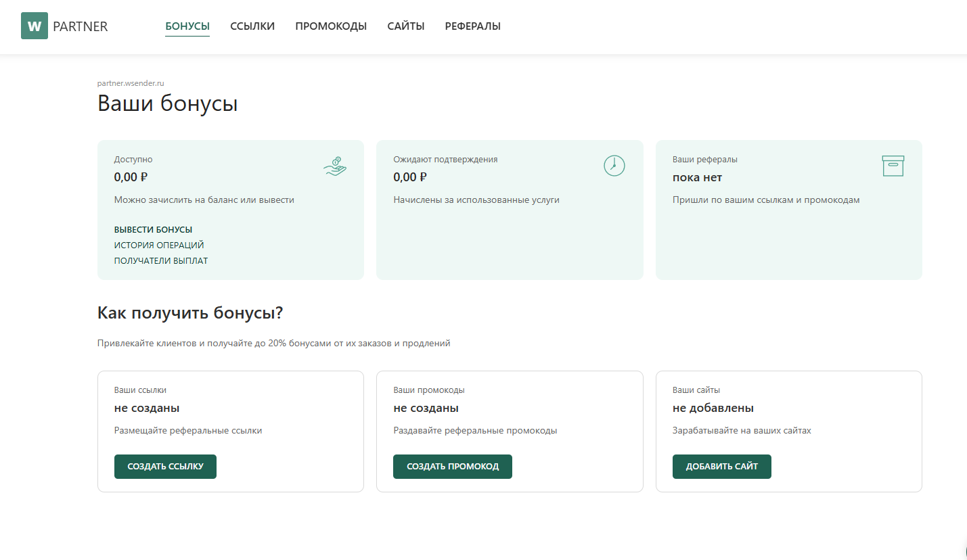The height and width of the screenshot is (560, 967).
Task: Click the box icon in Ваши рефералы card
Action: coord(893,166)
